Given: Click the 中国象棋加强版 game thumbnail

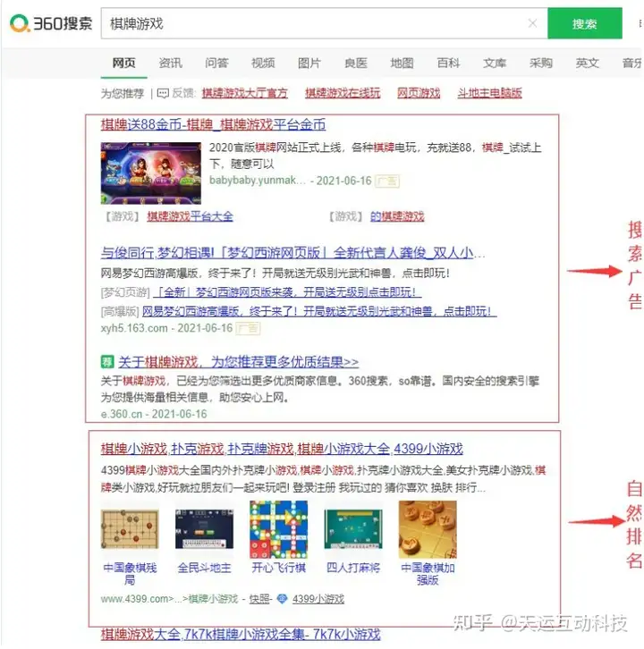Looking at the screenshot, I should click(428, 529).
